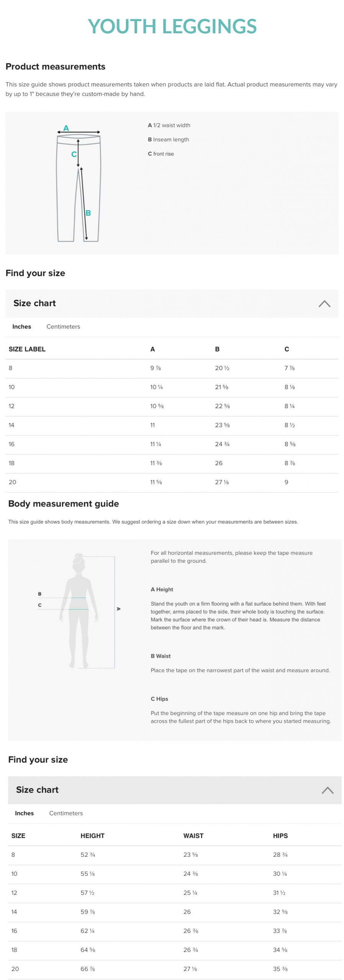Click the HEIGHT column header
Image resolution: width=344 pixels, height=980 pixels.
pyautogui.click(x=92, y=836)
